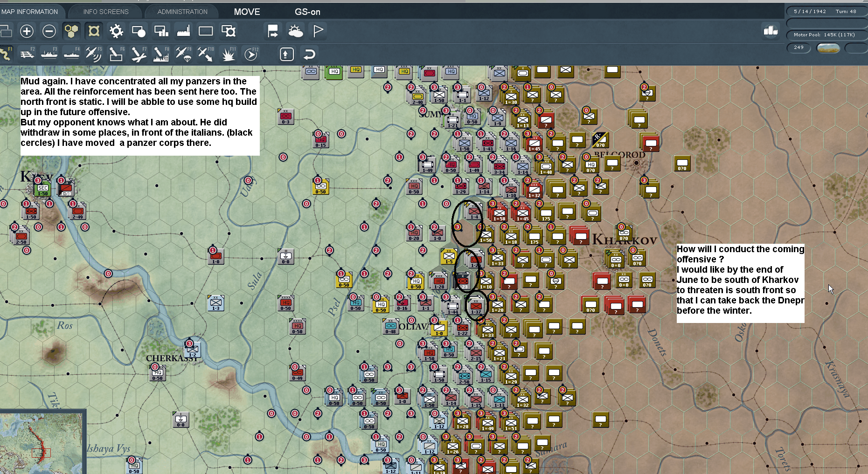Select the SEC 1-50 unit at Kiev
The image size is (868, 474).
point(42,190)
